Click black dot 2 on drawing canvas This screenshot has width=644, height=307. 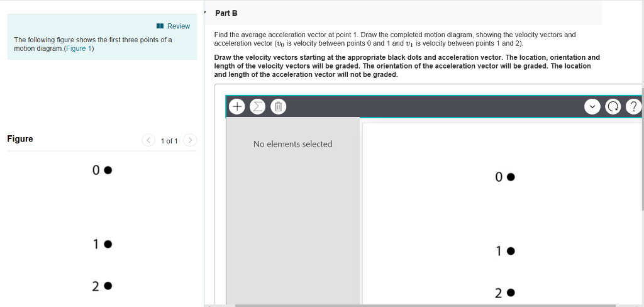(511, 293)
